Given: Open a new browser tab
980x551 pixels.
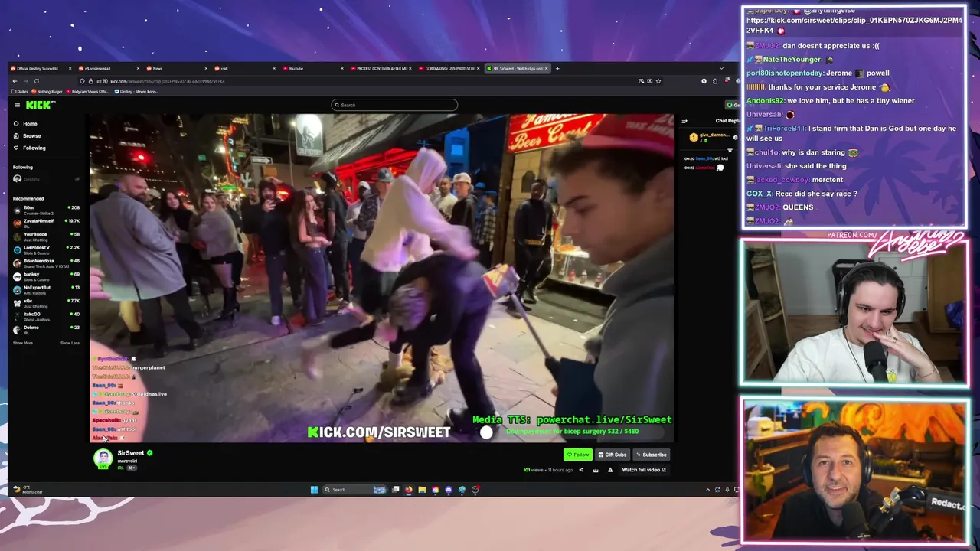Looking at the screenshot, I should tap(557, 68).
